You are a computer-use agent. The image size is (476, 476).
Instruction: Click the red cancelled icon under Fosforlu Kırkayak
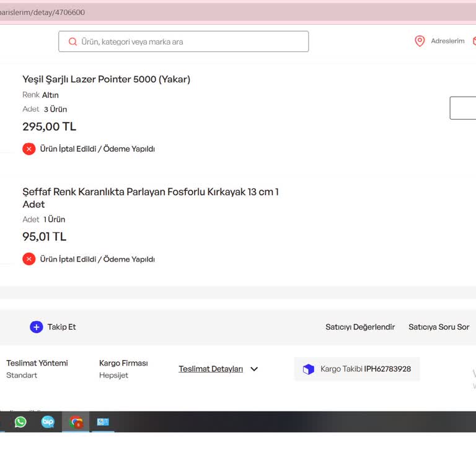[x=29, y=259]
